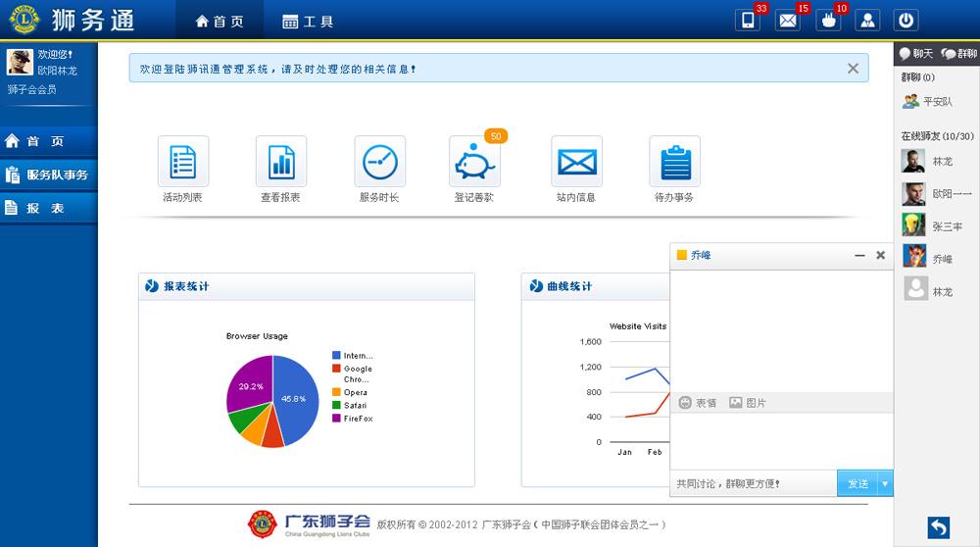Click the chat message input field
Image resolution: width=980 pixels, height=547 pixels.
[781, 441]
